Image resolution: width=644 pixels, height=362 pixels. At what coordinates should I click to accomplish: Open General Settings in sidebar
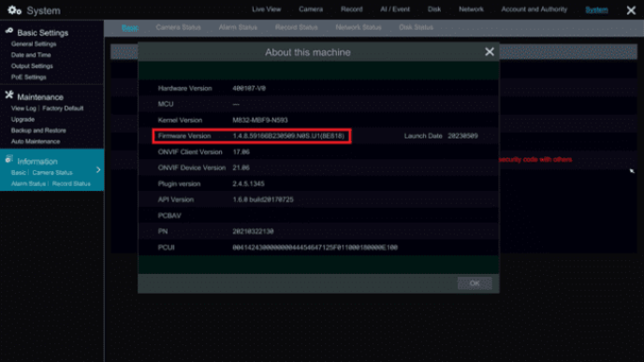34,44
